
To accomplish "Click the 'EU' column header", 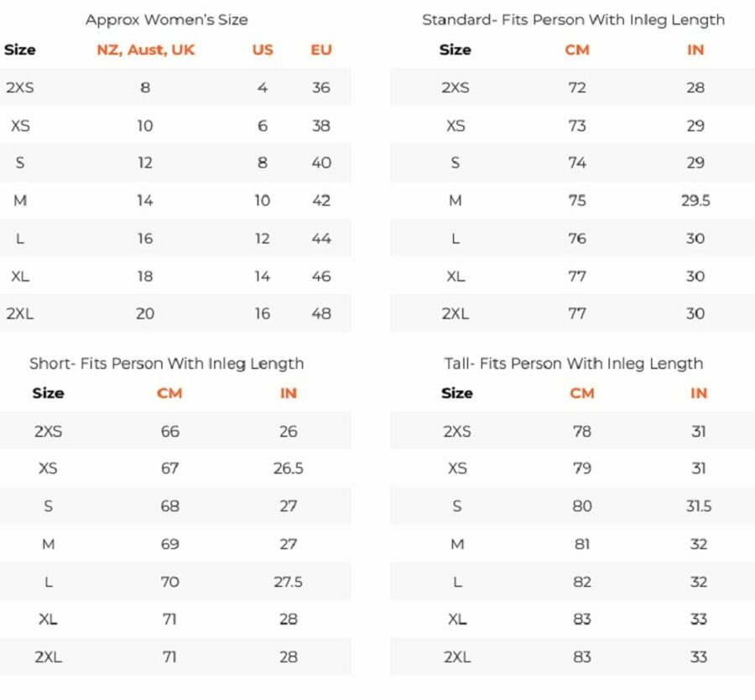I will pos(321,49).
